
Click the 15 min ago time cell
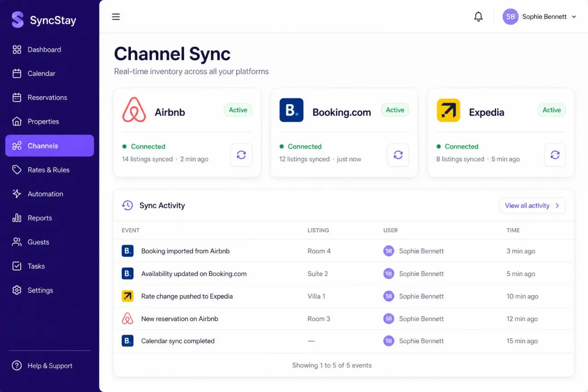click(522, 341)
